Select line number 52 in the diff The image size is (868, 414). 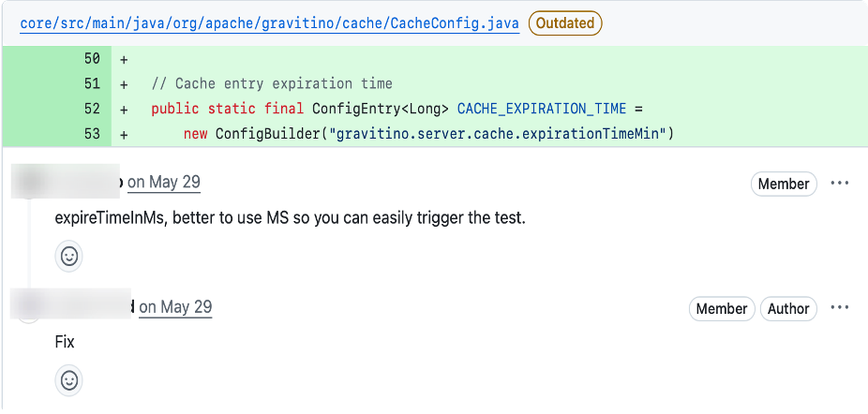pos(92,109)
